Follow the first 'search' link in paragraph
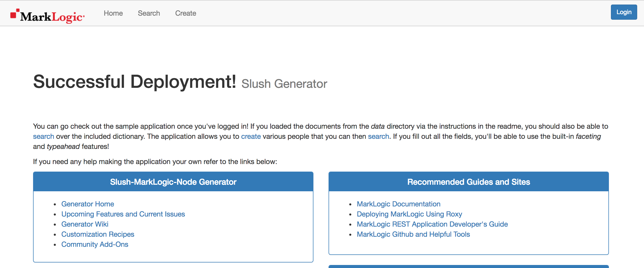 43,136
